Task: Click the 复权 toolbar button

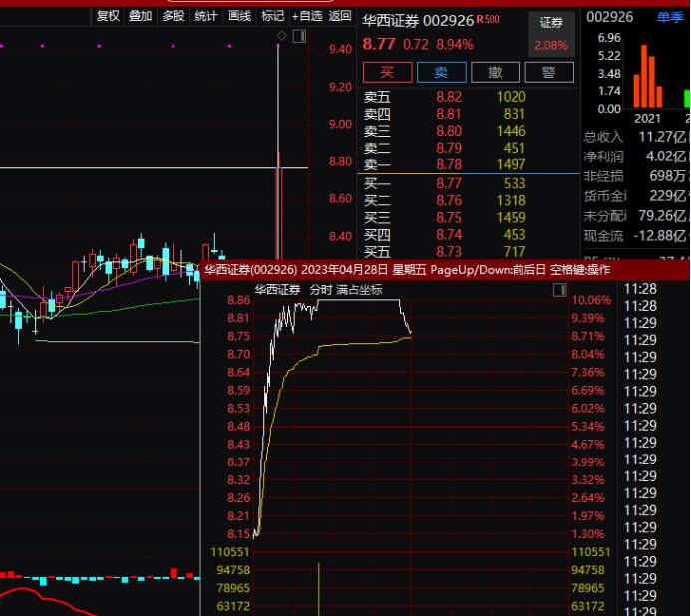Action: (x=108, y=16)
